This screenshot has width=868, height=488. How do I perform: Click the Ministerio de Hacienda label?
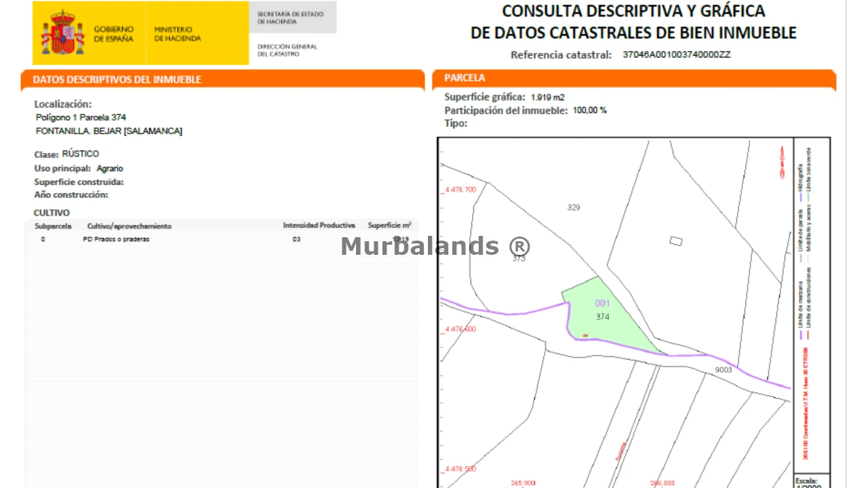coord(178,34)
